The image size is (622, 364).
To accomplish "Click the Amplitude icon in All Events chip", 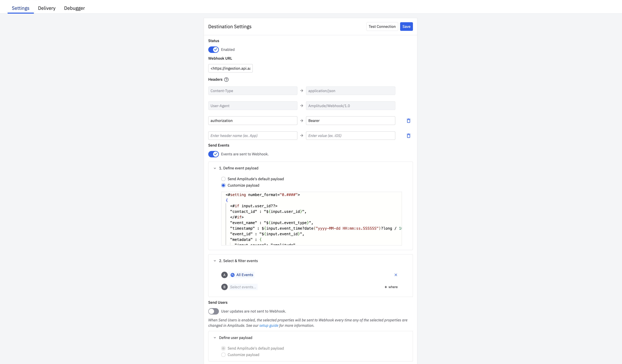I will click(232, 275).
